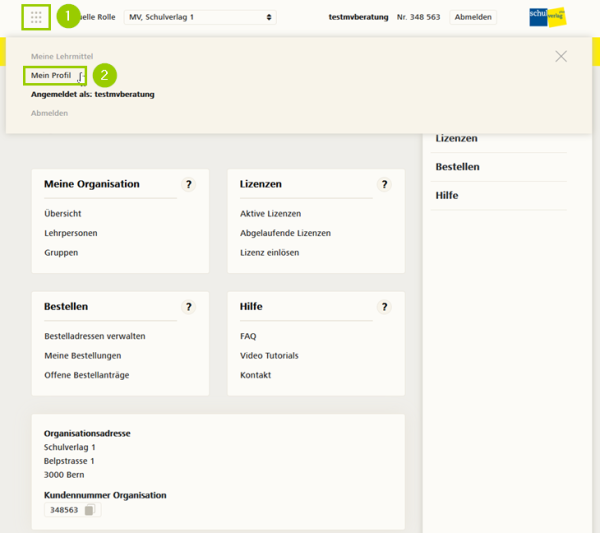Open Lehrpersonen link
Viewport: 600px width, 533px height.
coord(70,233)
